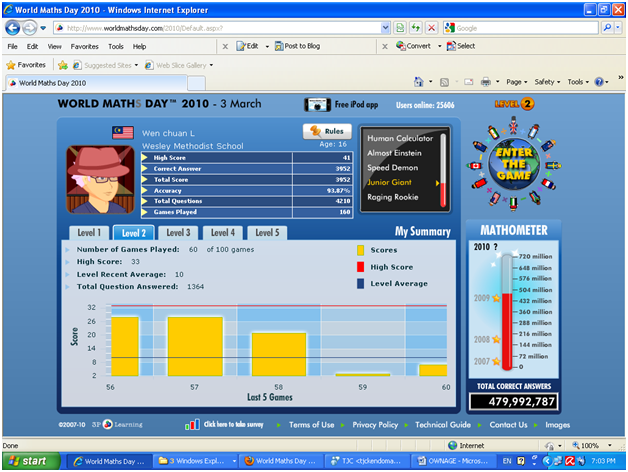Open Suggested Sites link

click(106, 65)
